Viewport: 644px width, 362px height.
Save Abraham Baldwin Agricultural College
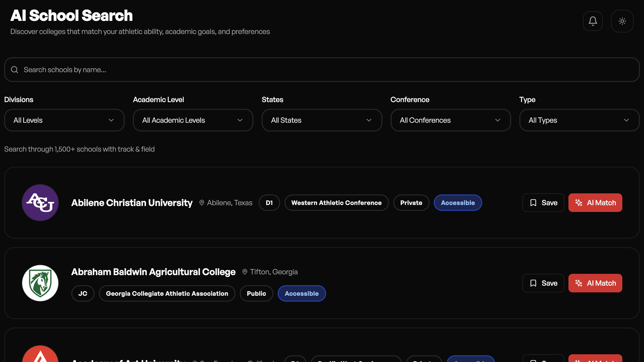543,283
